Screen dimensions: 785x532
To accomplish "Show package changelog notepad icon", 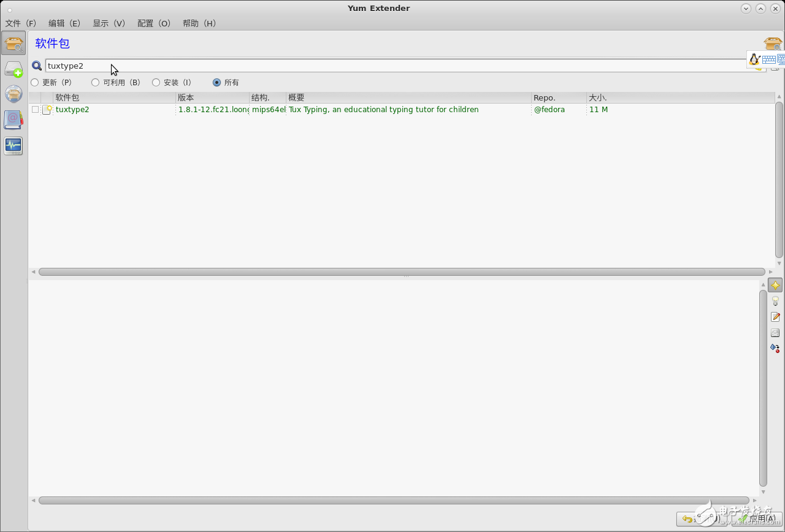I will pos(775,317).
